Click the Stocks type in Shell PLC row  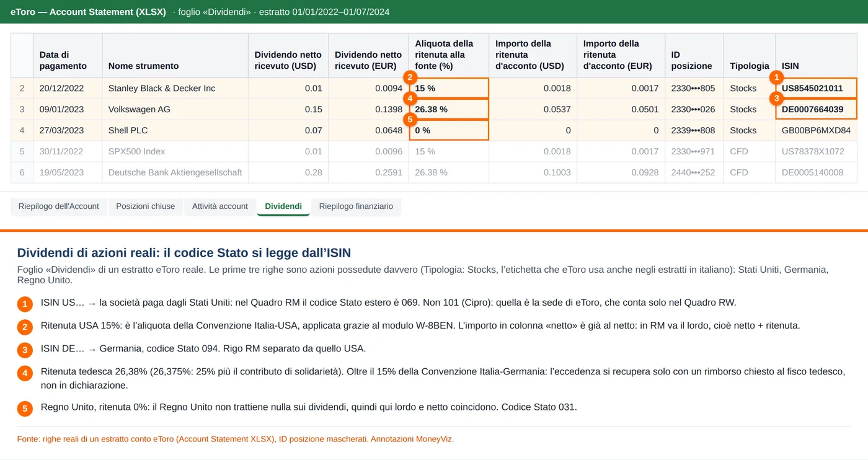pyautogui.click(x=750, y=131)
